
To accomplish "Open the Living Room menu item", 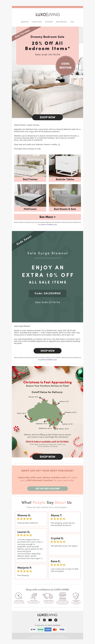I will coord(37,22).
